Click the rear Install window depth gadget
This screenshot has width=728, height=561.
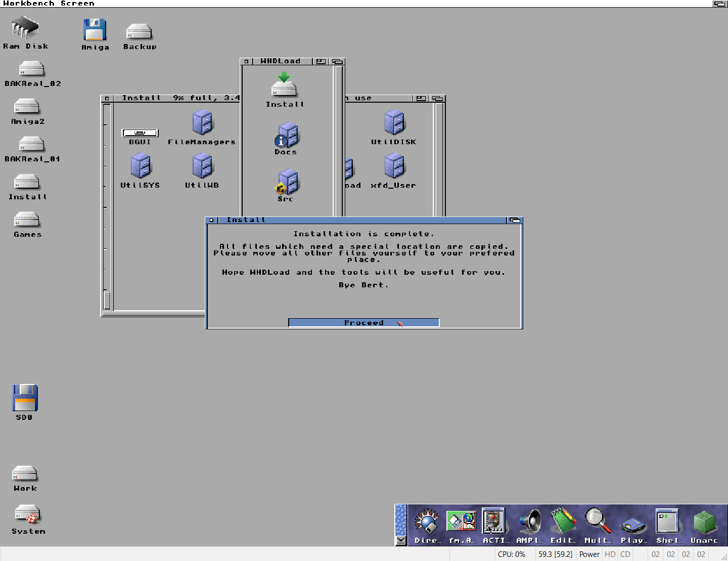tap(438, 98)
